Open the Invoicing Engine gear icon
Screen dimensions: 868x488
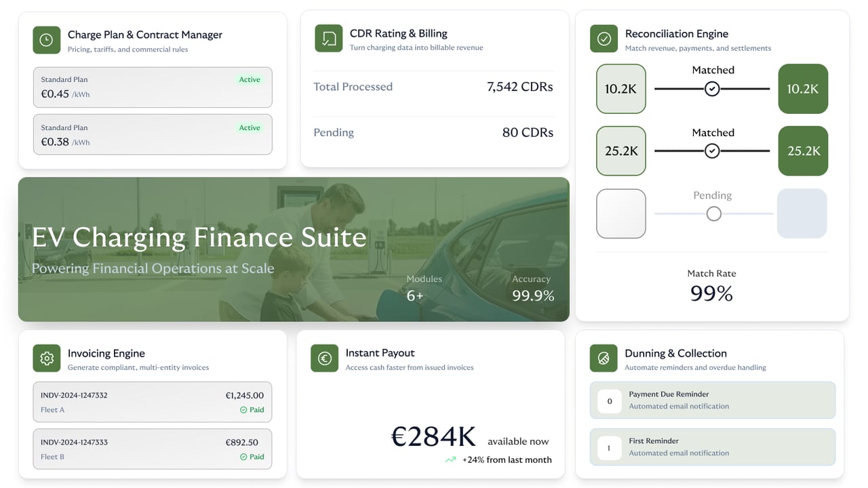point(46,358)
